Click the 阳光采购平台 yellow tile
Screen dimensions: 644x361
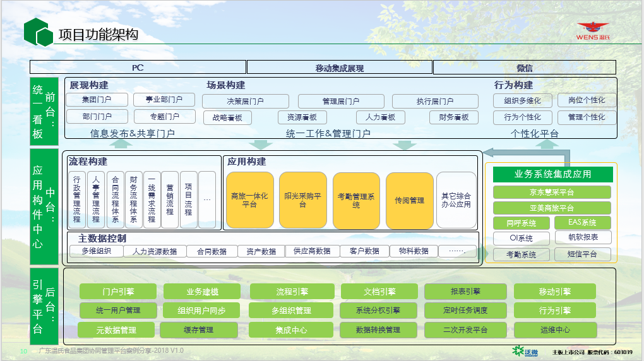click(302, 200)
